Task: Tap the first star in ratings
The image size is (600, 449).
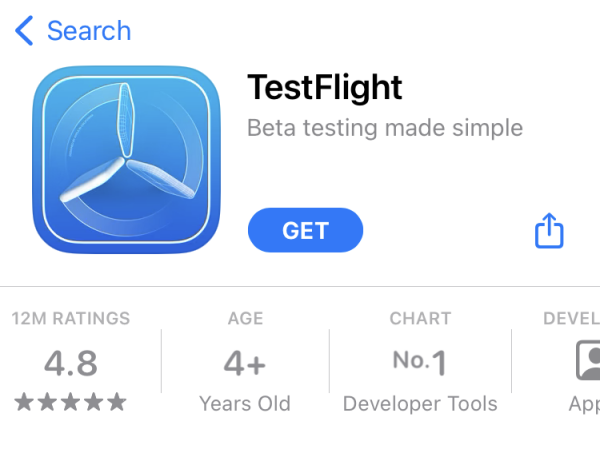Action: point(24,402)
